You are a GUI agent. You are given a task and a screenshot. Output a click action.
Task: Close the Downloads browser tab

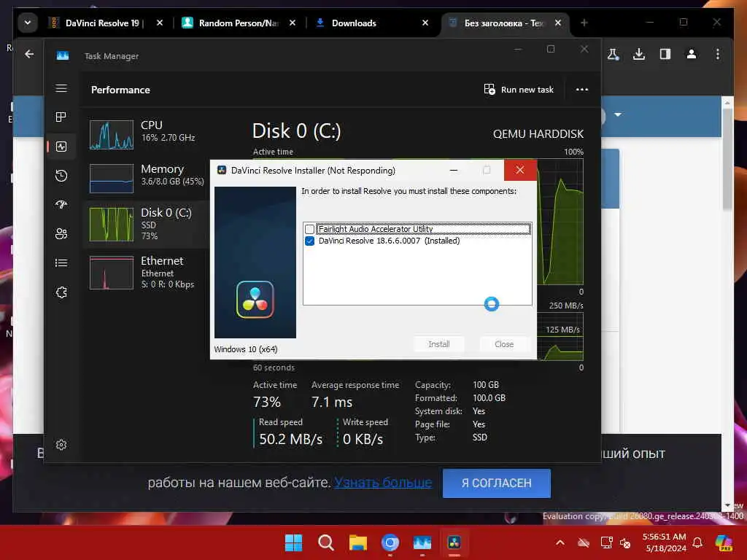(425, 23)
